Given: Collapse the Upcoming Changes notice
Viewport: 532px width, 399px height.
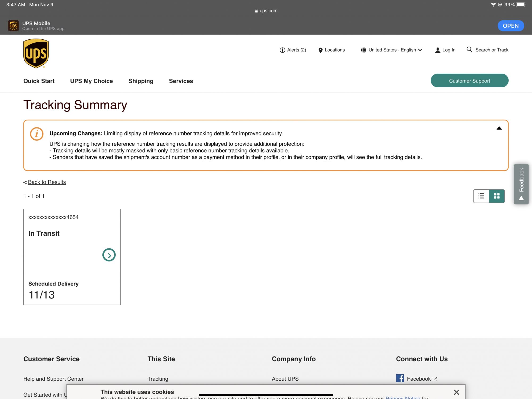Looking at the screenshot, I should (x=499, y=128).
